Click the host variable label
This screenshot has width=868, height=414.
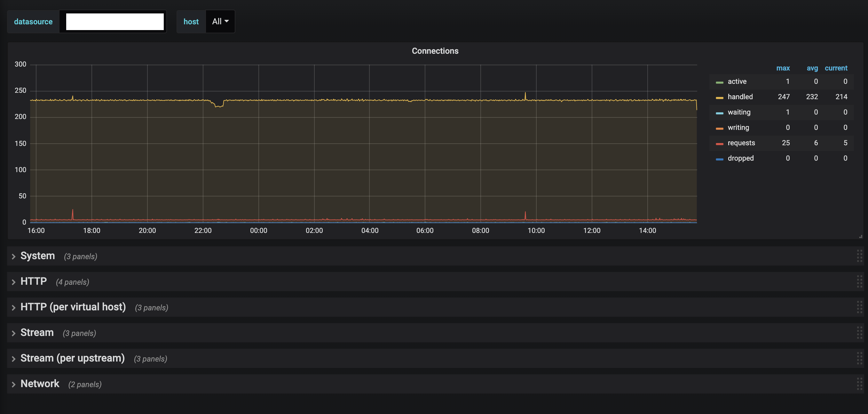coord(191,21)
